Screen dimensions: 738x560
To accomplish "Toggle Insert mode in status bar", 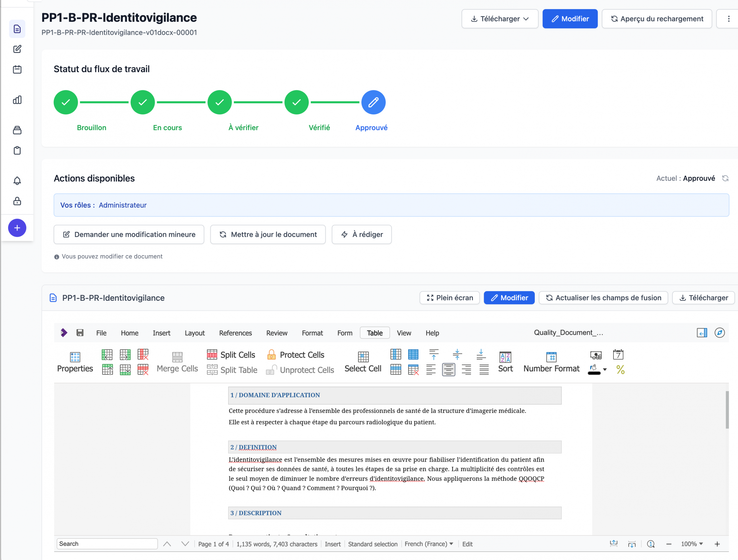I will 332,544.
